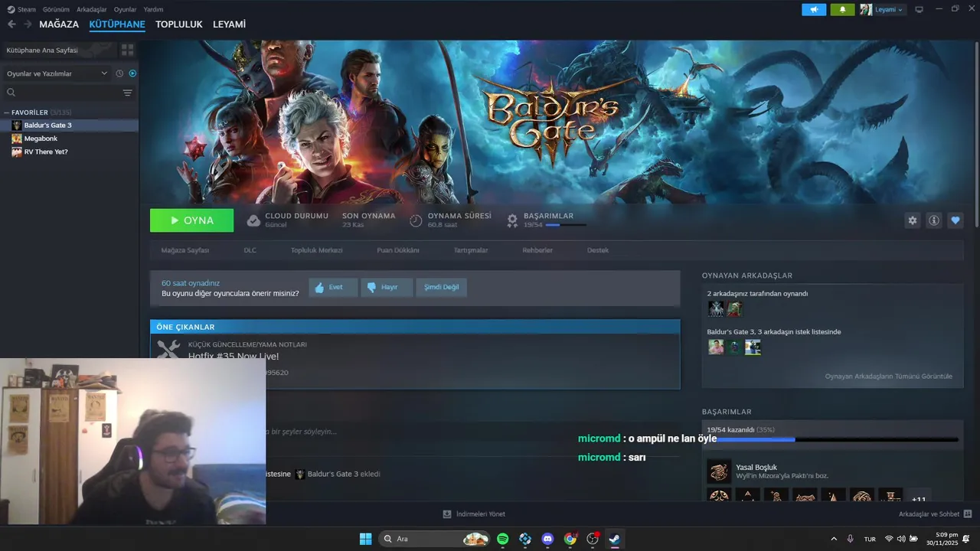Click the achievements gear icon beside BAŞARIMLAR
Screen dimensions: 980x551
pyautogui.click(x=512, y=220)
